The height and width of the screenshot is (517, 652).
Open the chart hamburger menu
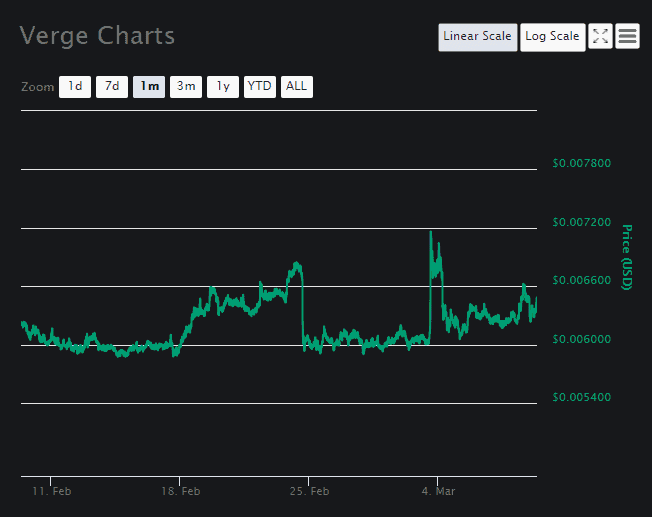(x=627, y=36)
